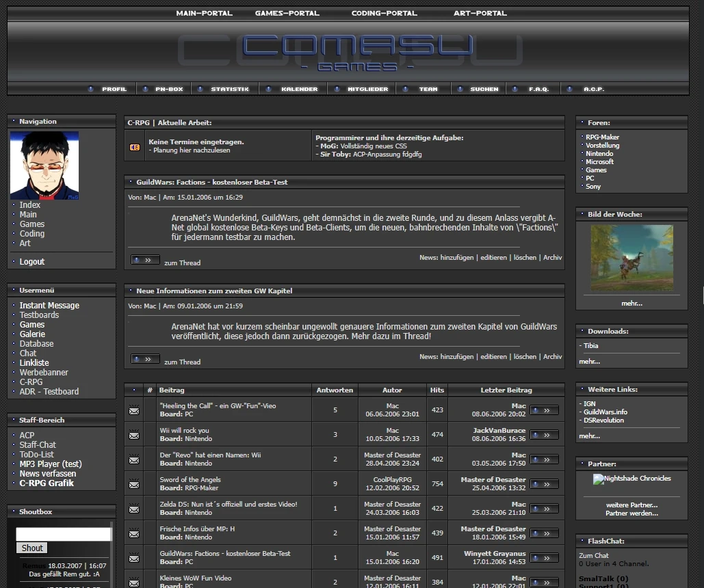Show MITGLIEDER list

[367, 90]
